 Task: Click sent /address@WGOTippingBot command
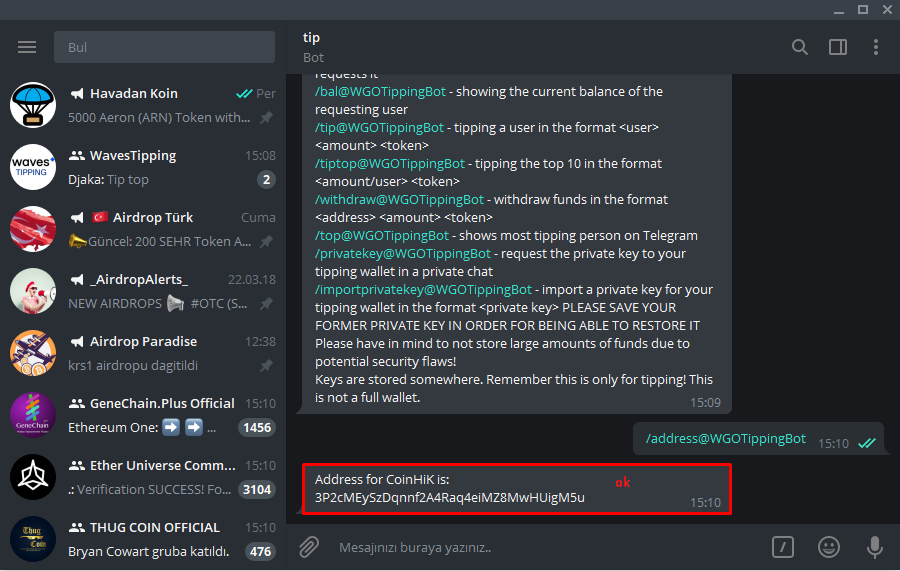(x=726, y=438)
